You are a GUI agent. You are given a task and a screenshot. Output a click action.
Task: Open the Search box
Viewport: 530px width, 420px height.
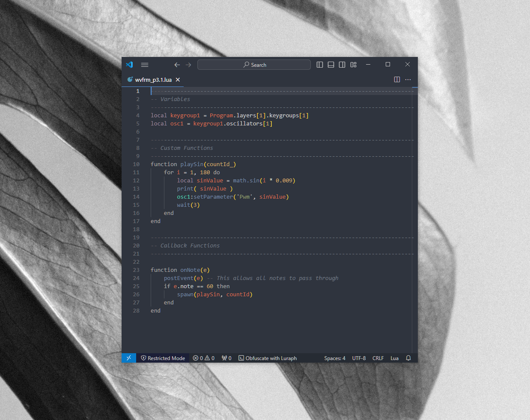(x=254, y=64)
